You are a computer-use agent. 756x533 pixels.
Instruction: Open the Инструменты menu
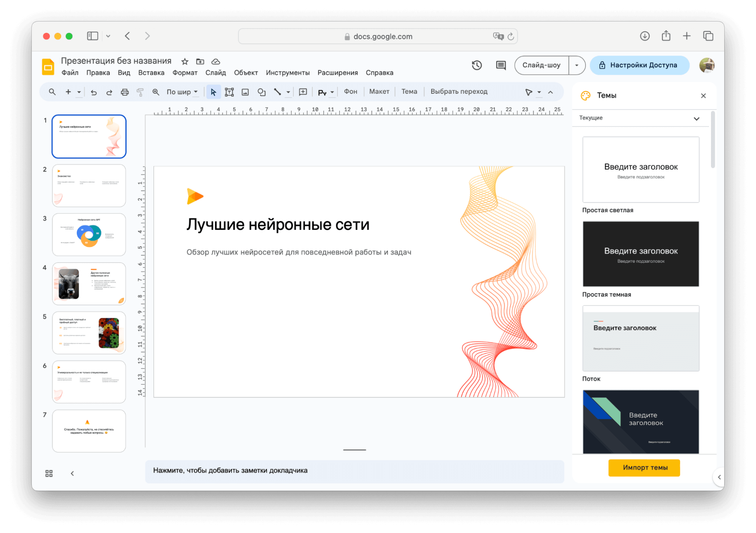(x=287, y=73)
